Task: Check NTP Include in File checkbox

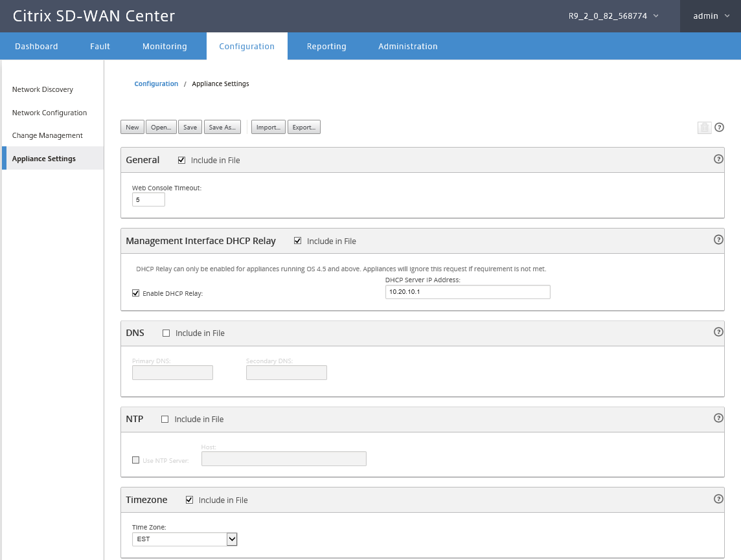Action: [x=165, y=420]
